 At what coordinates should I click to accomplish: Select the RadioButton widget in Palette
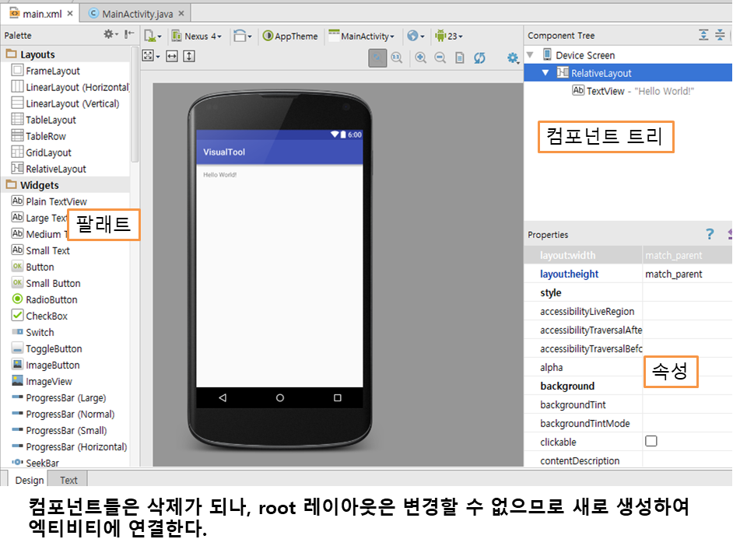click(51, 299)
